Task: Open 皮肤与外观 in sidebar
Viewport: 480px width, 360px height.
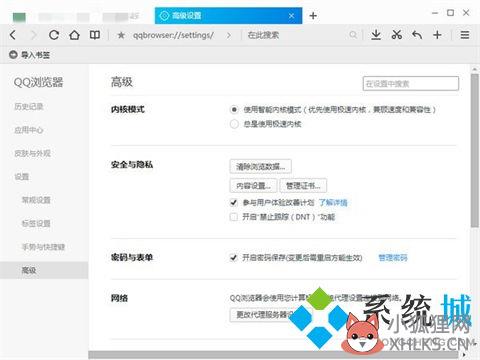Action: pyautogui.click(x=32, y=153)
